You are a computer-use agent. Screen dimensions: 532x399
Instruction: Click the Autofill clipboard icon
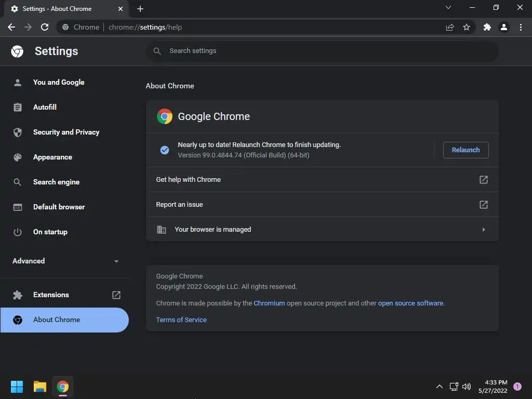[x=18, y=107]
